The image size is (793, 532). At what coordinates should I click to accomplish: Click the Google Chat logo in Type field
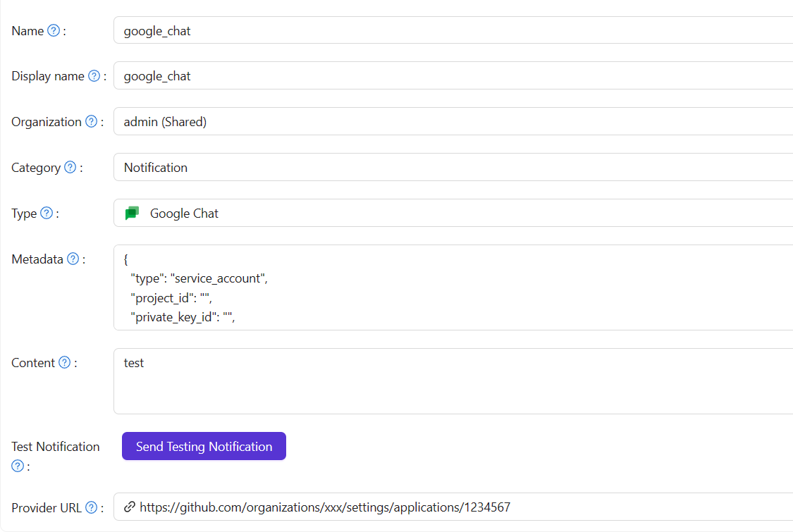pos(132,213)
